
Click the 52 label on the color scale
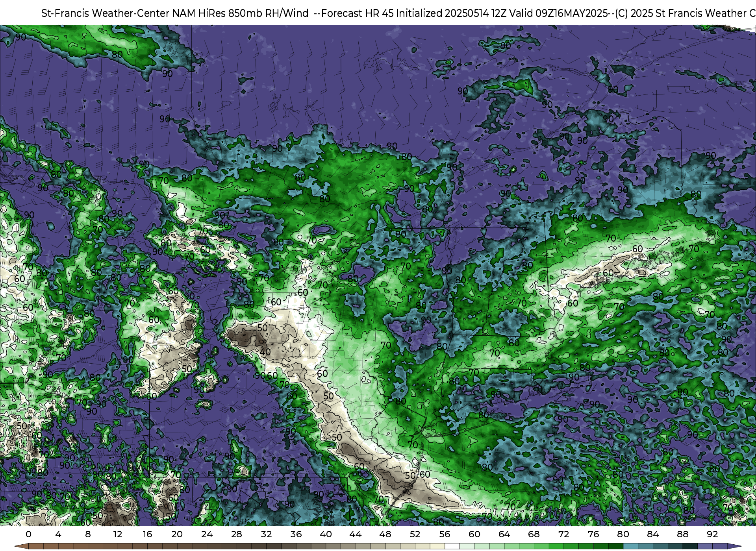tap(415, 534)
